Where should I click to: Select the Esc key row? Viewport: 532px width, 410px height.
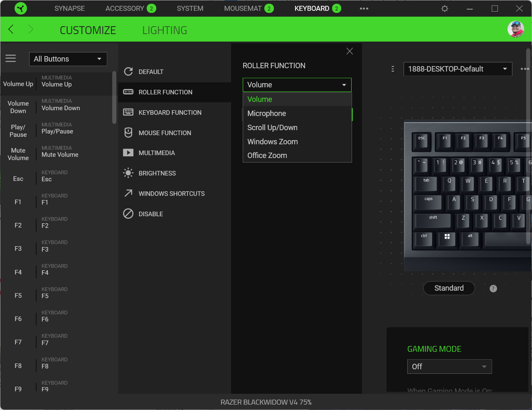[x=56, y=178]
